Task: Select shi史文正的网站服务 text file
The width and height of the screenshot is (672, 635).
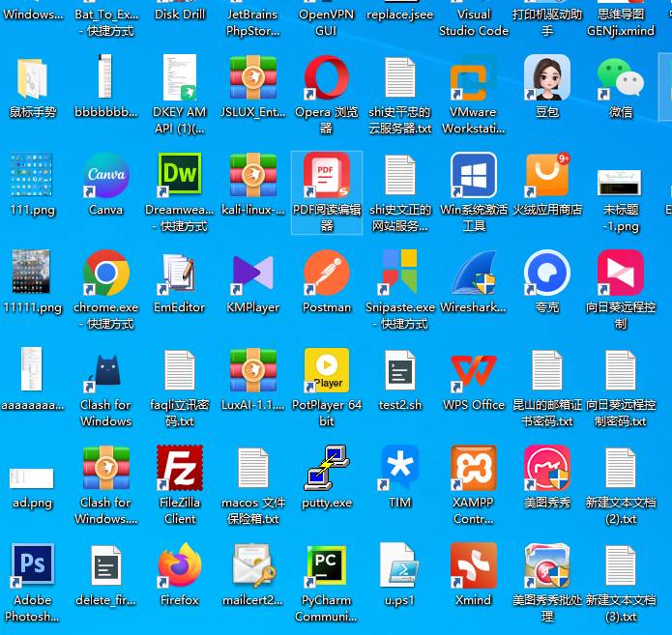Action: tap(400, 175)
